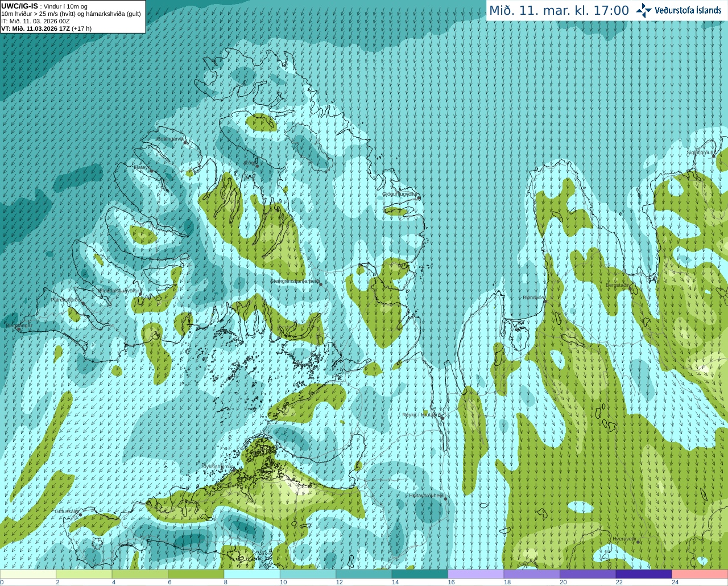Click the Gjögurflugvöllur station label
The image size is (728, 586).
pos(399,194)
